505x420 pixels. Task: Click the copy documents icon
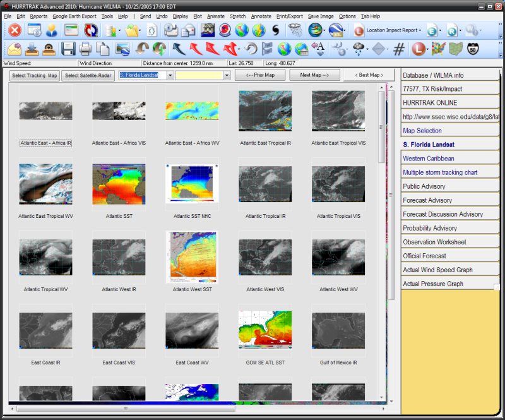(103, 49)
